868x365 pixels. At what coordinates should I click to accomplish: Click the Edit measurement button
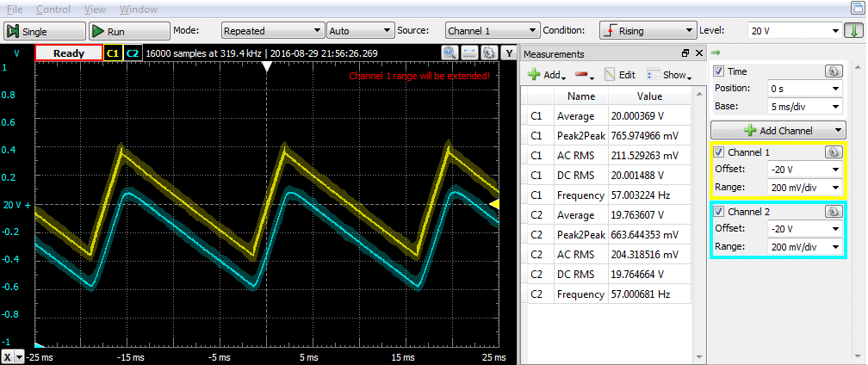pos(619,75)
